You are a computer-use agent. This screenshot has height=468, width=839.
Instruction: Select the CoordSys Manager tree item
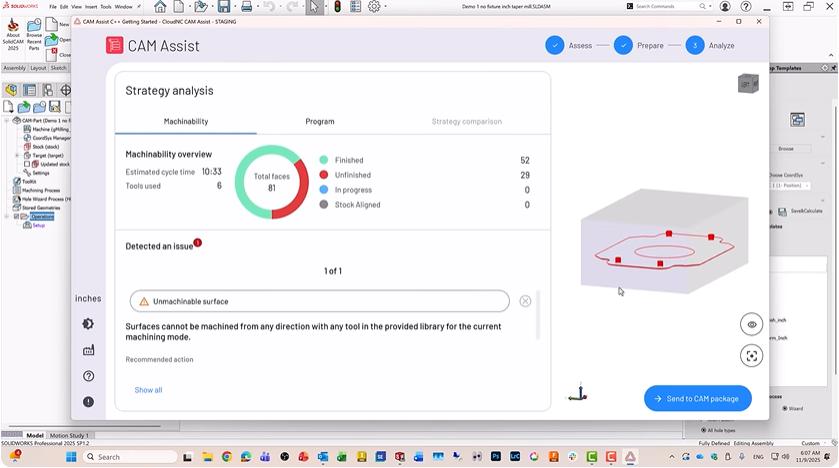(47, 138)
